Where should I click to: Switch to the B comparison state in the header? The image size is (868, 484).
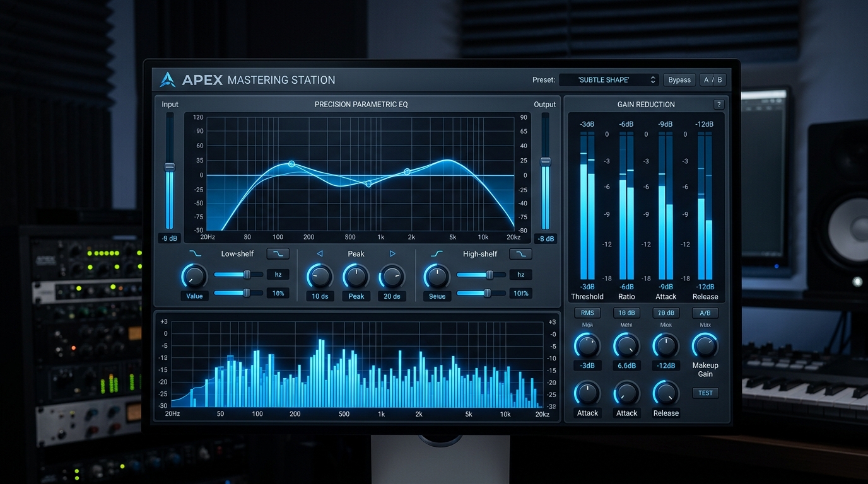(720, 80)
